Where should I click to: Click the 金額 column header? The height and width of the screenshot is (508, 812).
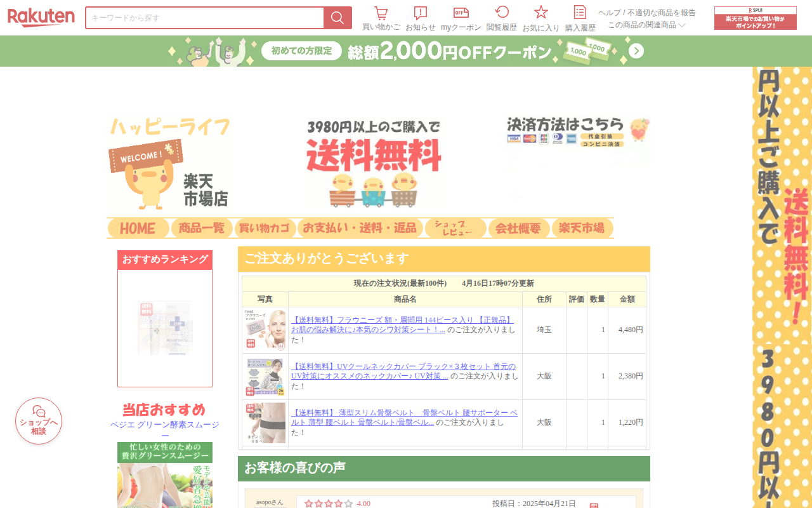pyautogui.click(x=627, y=299)
